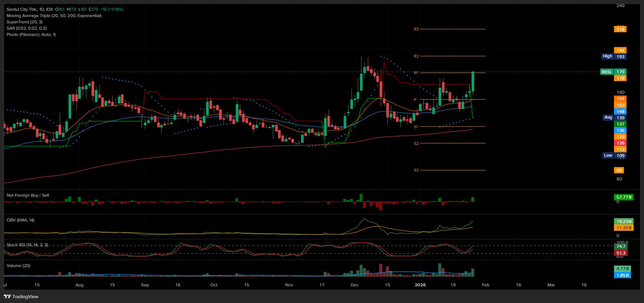Open the Sentul City Tbk. symbol title
The height and width of the screenshot is (303, 644).
(x=22, y=9)
